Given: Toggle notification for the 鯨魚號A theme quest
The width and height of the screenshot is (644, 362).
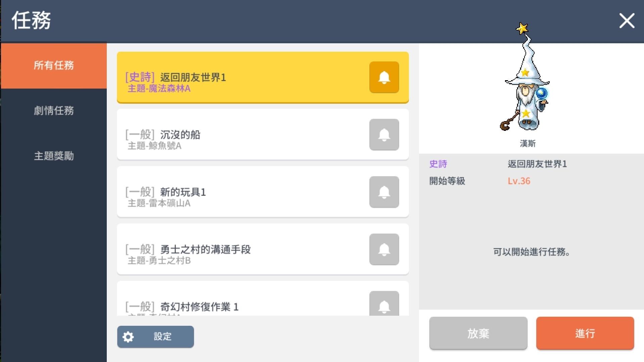Looking at the screenshot, I should (384, 135).
